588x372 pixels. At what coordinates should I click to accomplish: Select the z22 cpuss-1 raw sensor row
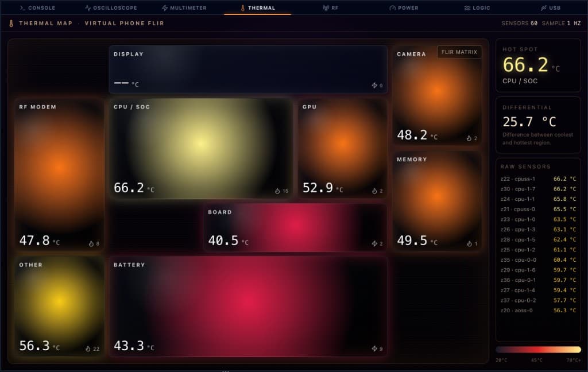538,179
